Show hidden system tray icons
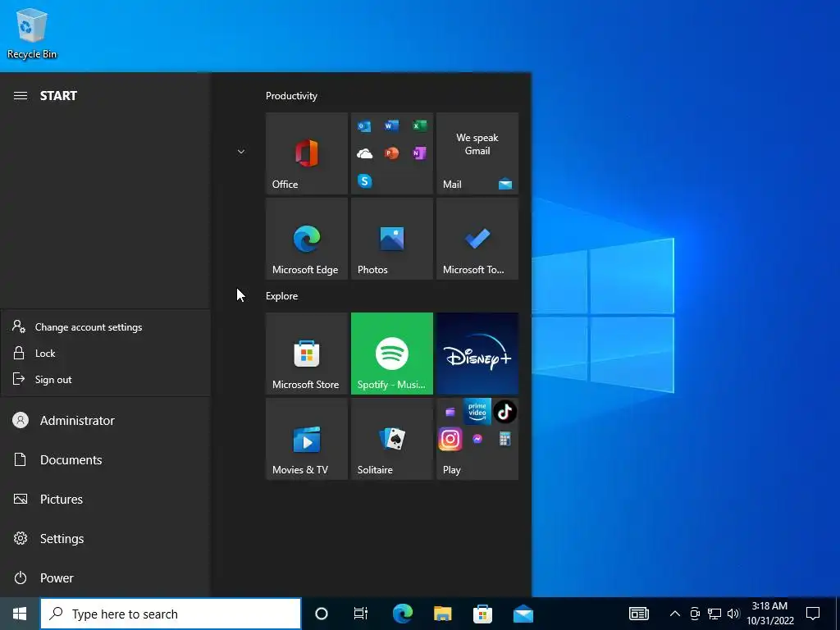 tap(675, 614)
